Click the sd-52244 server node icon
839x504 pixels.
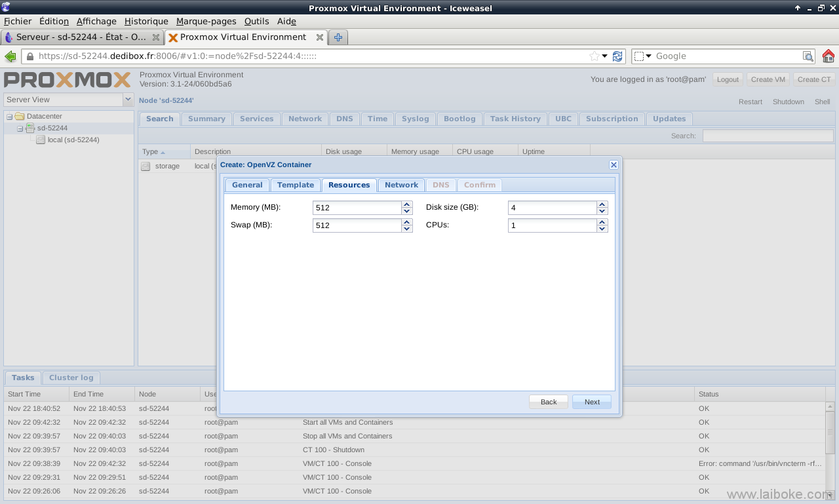[30, 128]
